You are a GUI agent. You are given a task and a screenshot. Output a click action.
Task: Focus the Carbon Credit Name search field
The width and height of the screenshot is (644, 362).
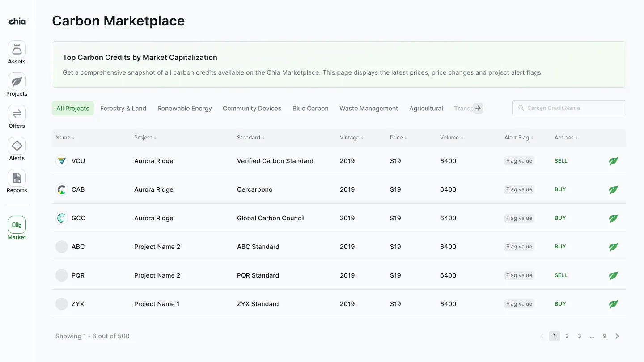coord(569,108)
